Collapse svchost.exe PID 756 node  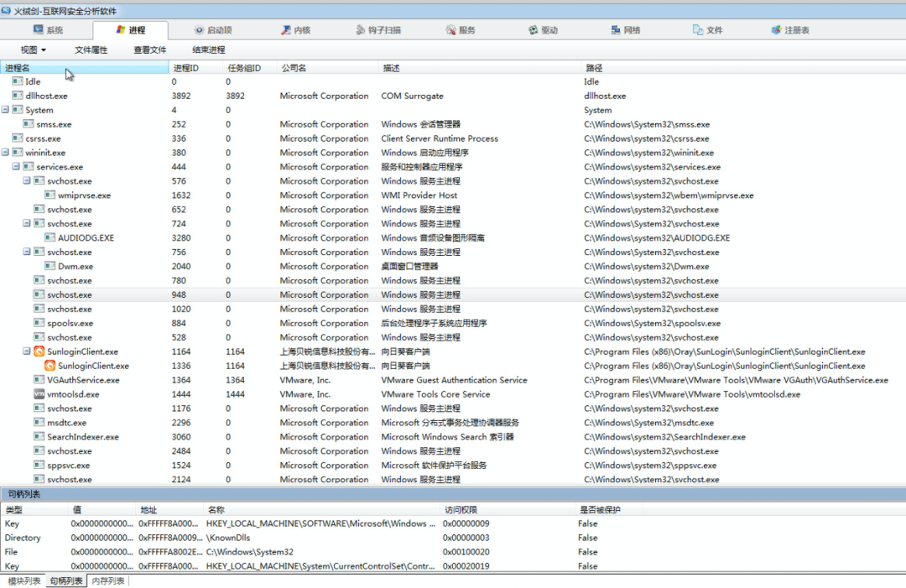coord(27,252)
